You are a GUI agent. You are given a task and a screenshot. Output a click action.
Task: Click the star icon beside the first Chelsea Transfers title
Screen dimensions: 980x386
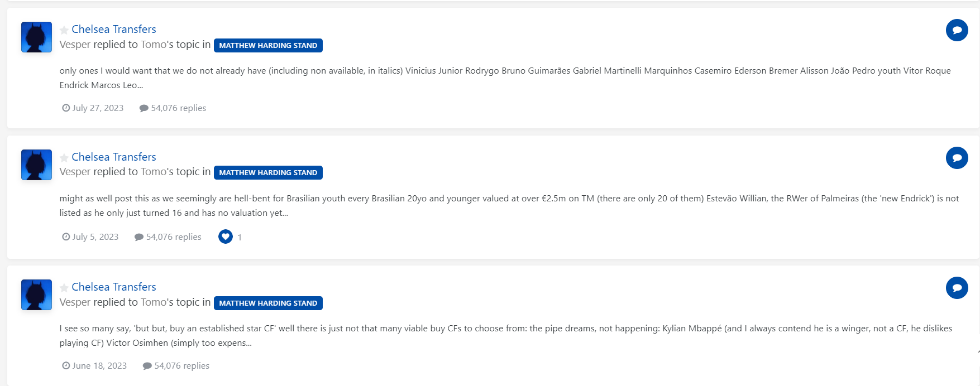[64, 30]
